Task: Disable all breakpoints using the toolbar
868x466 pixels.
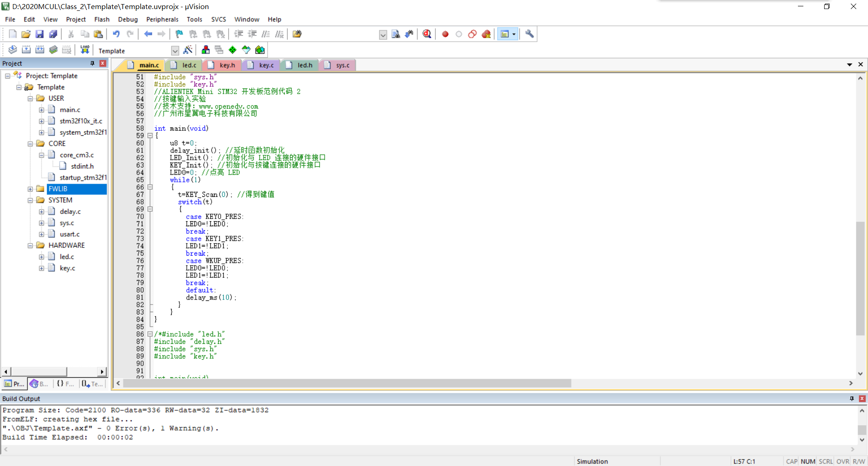Action: [x=472, y=34]
